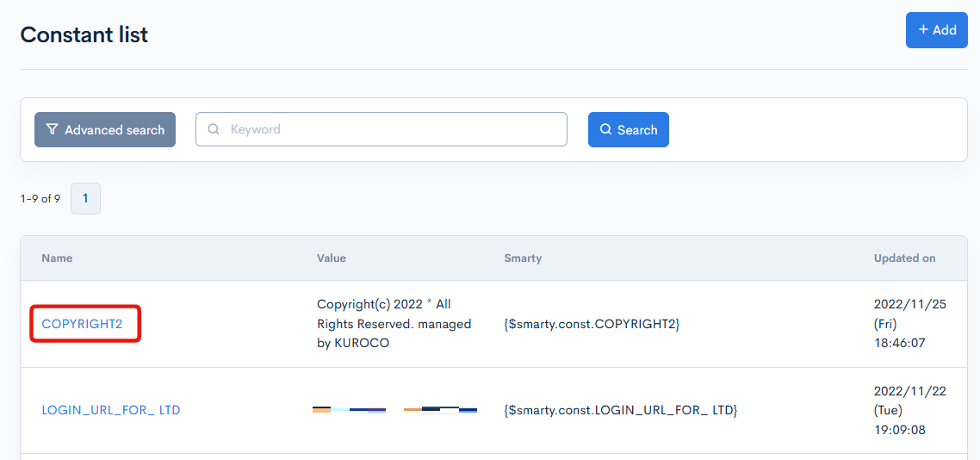Click the colored bars value for LOGIN_URL_FOR_ LTD

coord(394,410)
